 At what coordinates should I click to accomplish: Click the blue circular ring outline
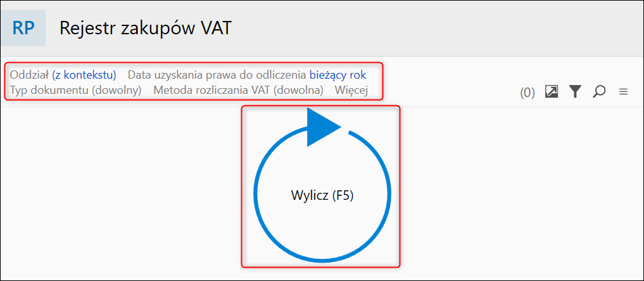pos(256,197)
